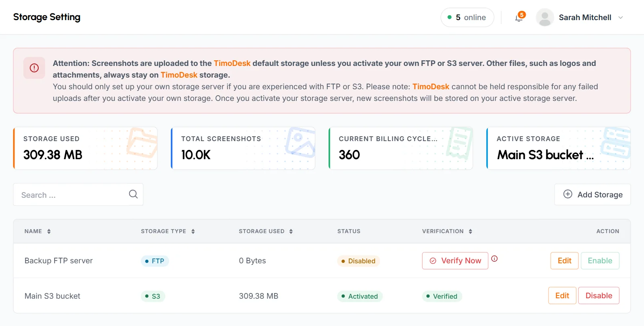This screenshot has width=644, height=326.
Task: Click the 5 online status pill
Action: pyautogui.click(x=467, y=17)
